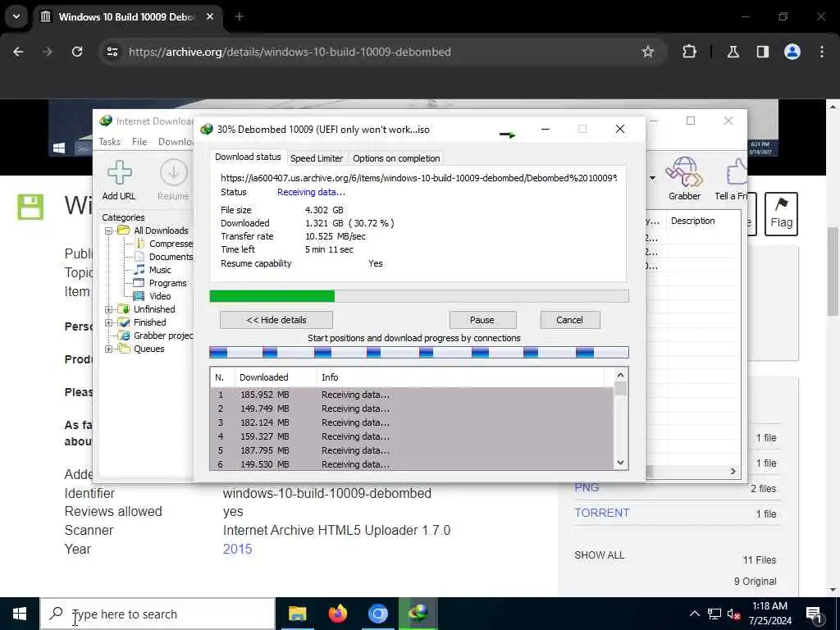Click the connections list scrollbar up arrow

pos(620,376)
